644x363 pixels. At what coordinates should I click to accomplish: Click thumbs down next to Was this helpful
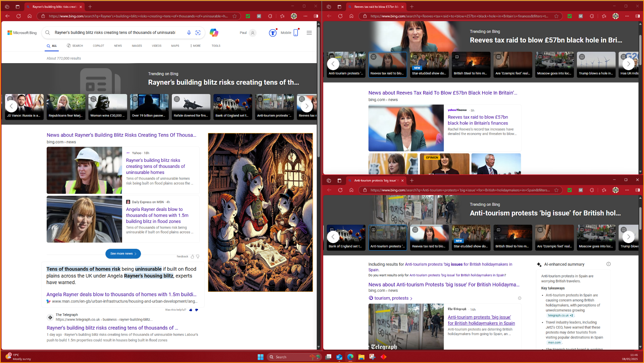tap(197, 310)
